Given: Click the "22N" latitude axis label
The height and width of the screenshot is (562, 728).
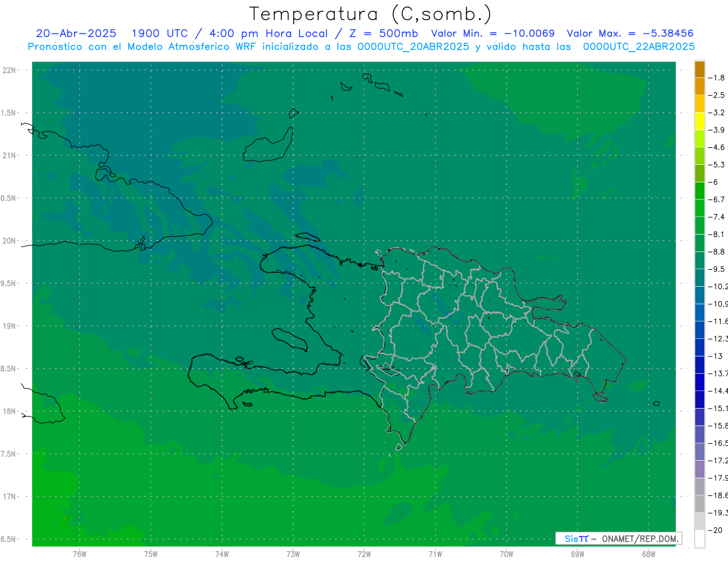Looking at the screenshot, I should tap(10, 70).
